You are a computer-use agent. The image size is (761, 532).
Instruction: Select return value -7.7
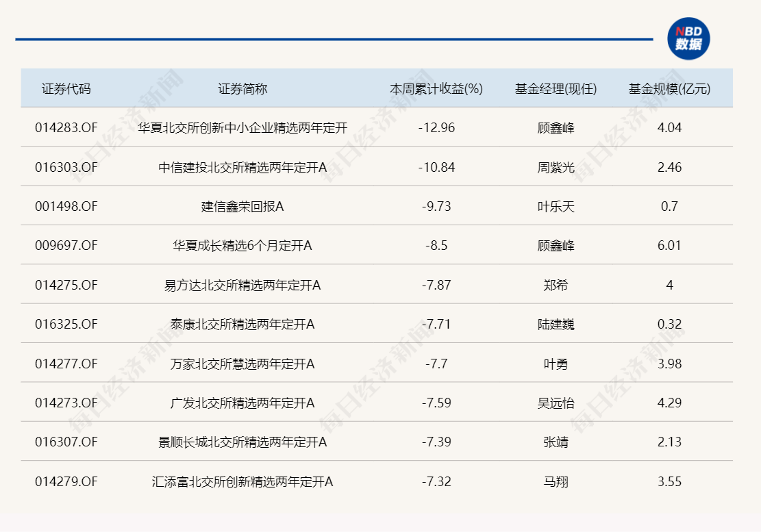tap(436, 364)
